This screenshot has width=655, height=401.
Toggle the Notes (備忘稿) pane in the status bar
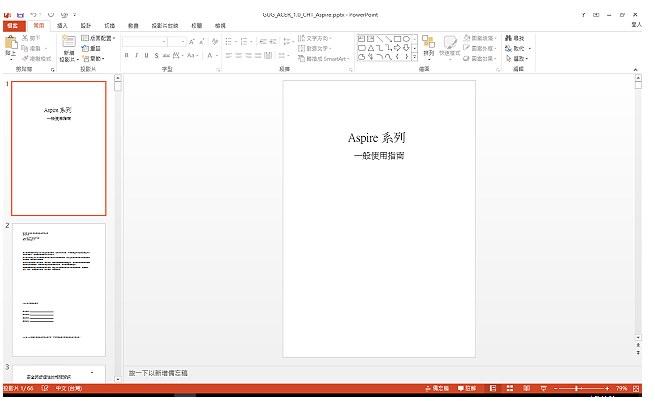[x=437, y=388]
